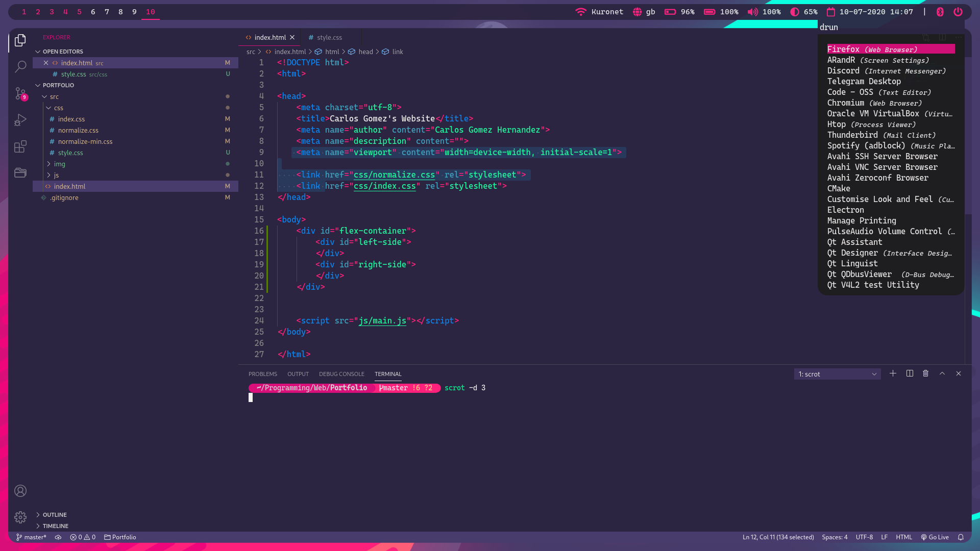The width and height of the screenshot is (980, 551).
Task: Click the css/normalize.css link in code
Action: coord(394,174)
